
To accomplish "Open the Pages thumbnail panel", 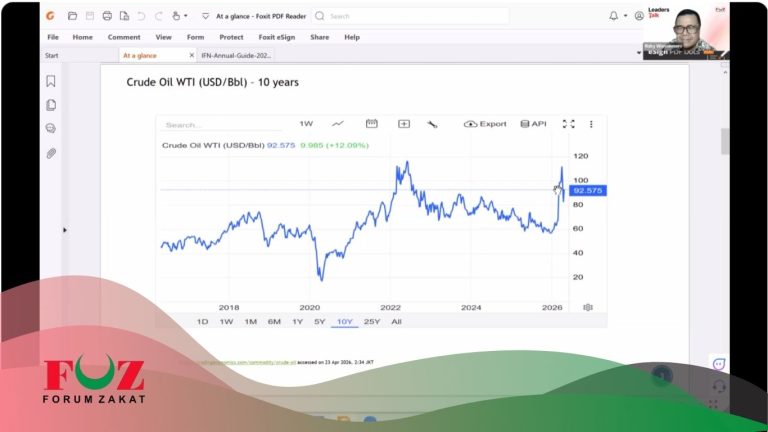I will coord(51,105).
